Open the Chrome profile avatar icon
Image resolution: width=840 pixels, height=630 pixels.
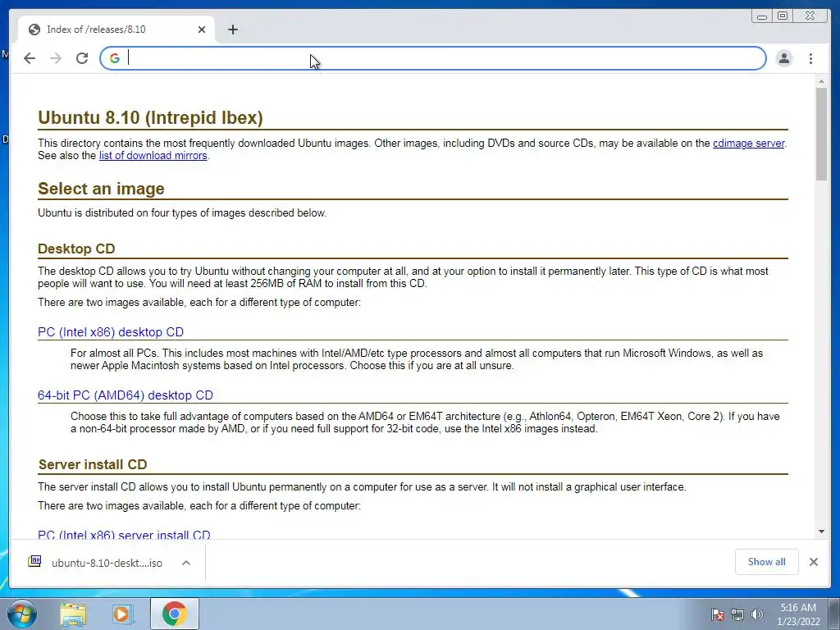[x=783, y=58]
